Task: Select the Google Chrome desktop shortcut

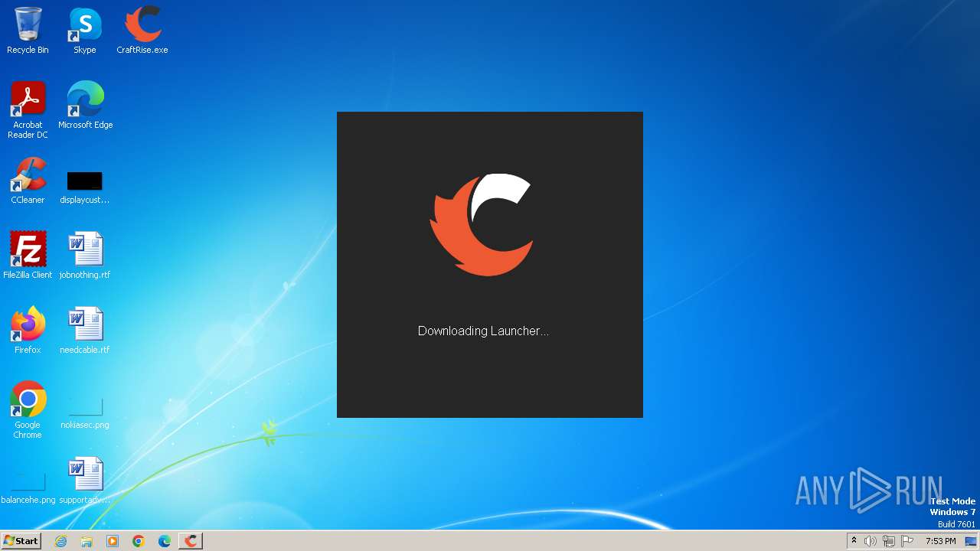Action: click(x=28, y=410)
